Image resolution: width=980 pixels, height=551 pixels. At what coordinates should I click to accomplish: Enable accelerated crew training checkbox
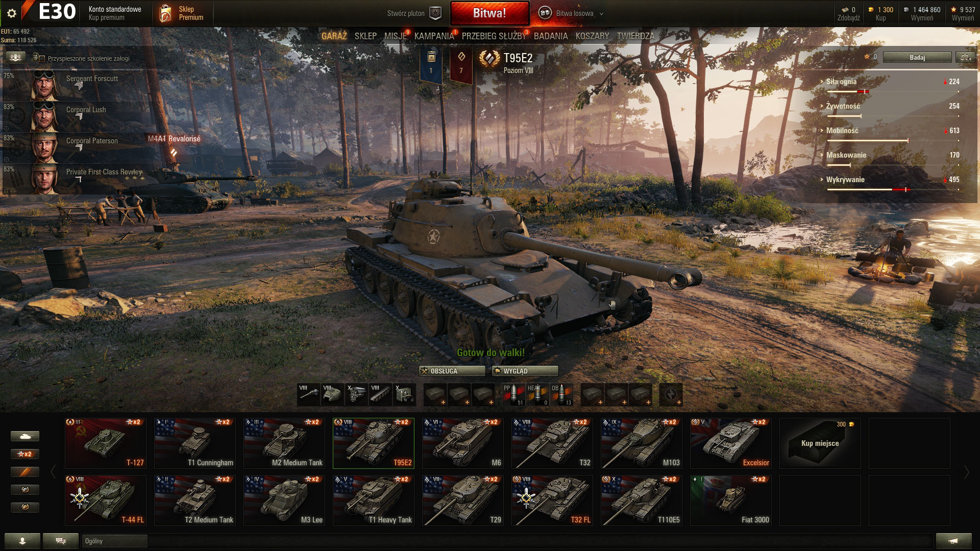click(x=42, y=59)
